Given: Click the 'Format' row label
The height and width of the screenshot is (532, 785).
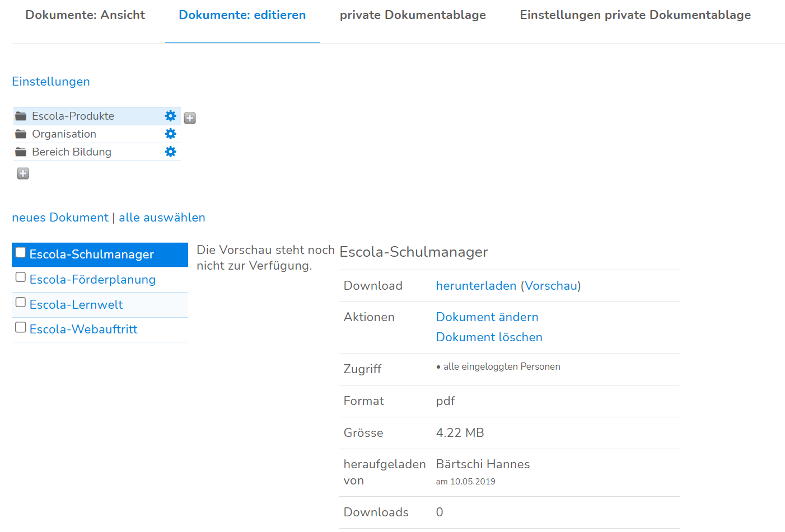Looking at the screenshot, I should pyautogui.click(x=364, y=401).
